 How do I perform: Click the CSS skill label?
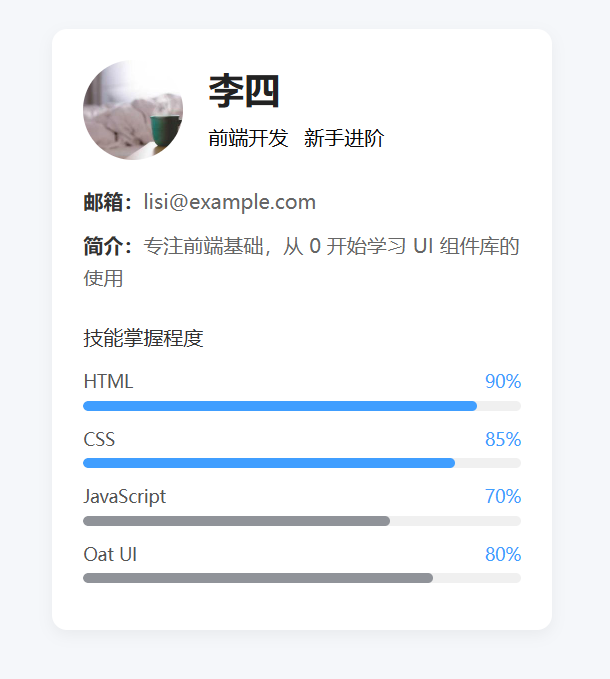tap(99, 439)
